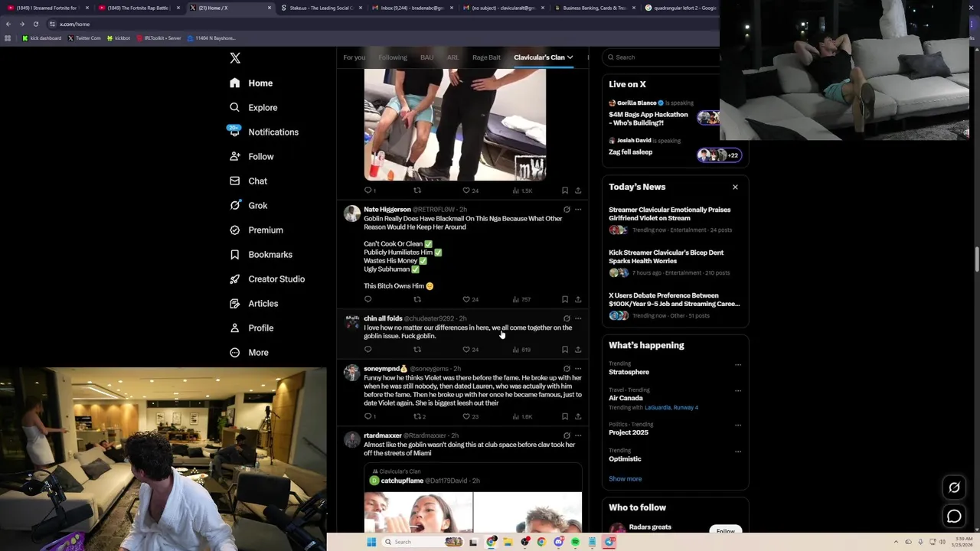The width and height of the screenshot is (980, 551).
Task: Open Creator Studio in the sidebar
Action: click(x=266, y=279)
